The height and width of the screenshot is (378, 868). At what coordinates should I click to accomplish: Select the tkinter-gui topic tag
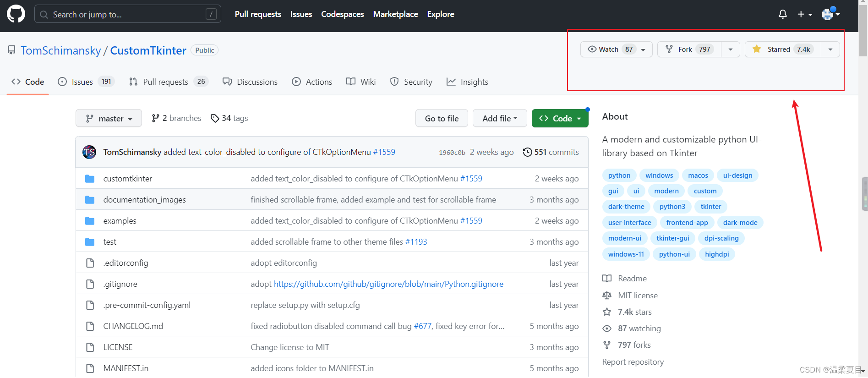coord(673,238)
